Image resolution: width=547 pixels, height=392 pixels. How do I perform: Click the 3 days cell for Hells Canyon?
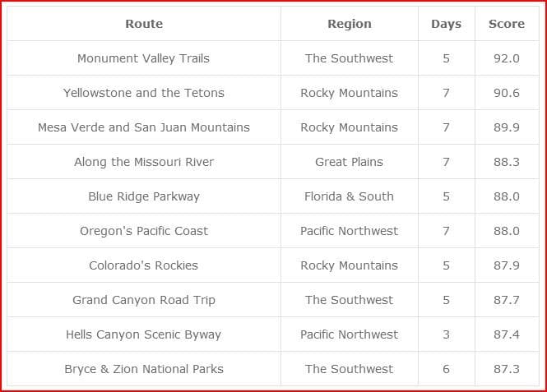point(446,334)
